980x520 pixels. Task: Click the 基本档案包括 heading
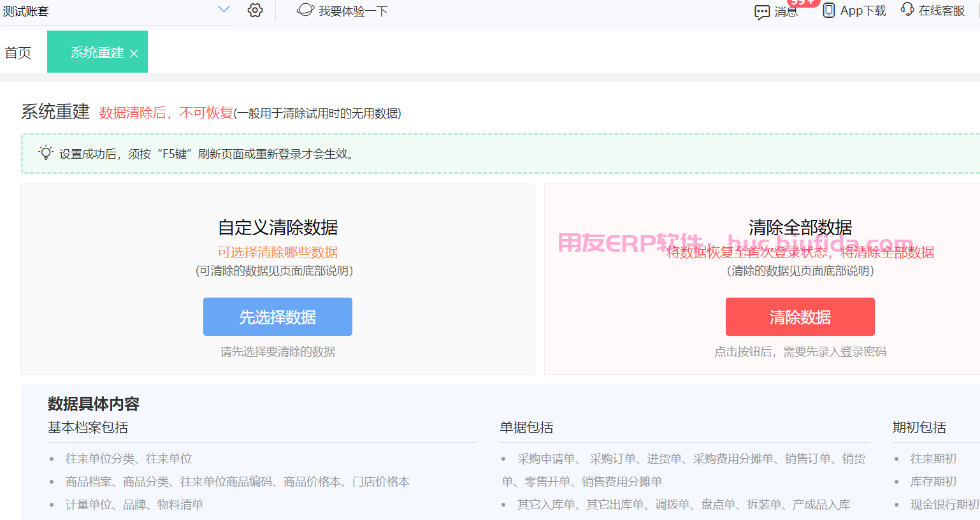[x=88, y=428]
